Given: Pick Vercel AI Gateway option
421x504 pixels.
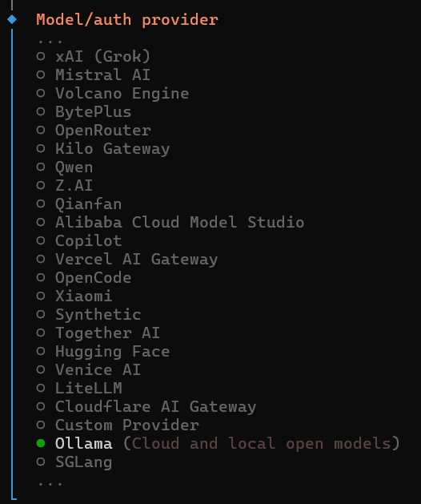Looking at the screenshot, I should pyautogui.click(x=126, y=260).
